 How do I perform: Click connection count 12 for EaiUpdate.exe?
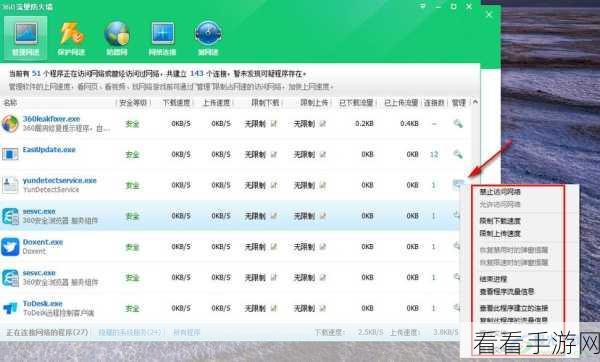click(x=434, y=155)
